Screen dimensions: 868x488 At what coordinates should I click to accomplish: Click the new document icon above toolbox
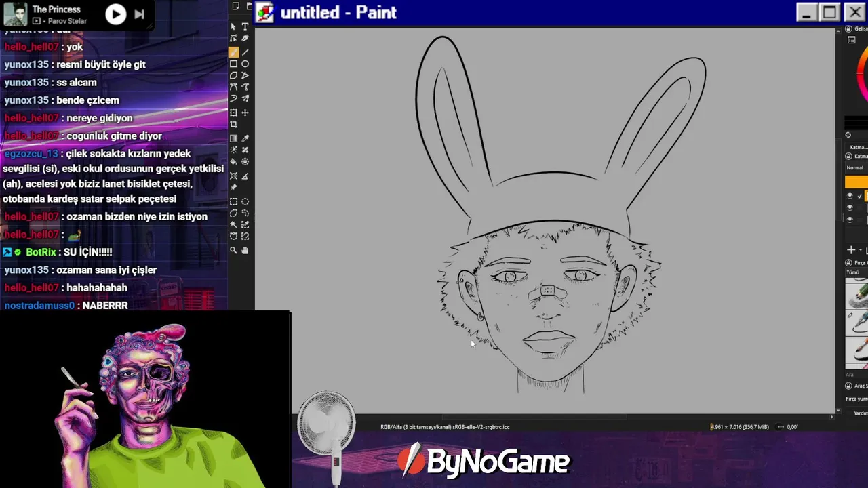coord(235,7)
